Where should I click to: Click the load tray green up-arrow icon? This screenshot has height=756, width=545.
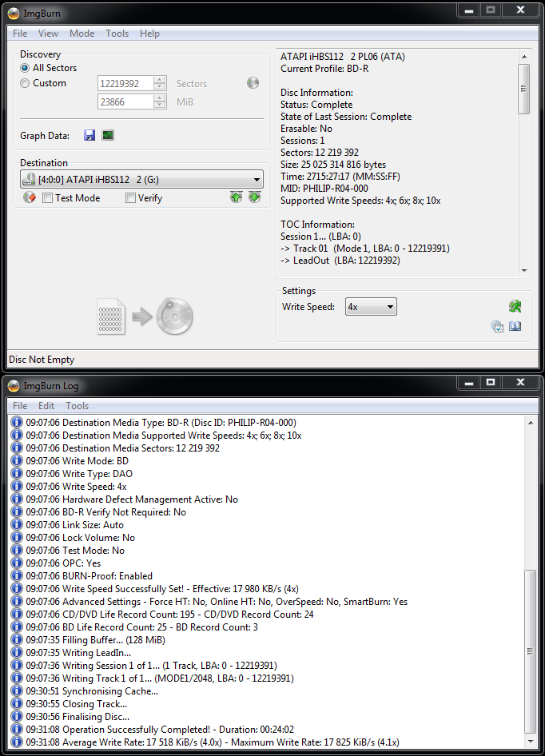pos(236,197)
